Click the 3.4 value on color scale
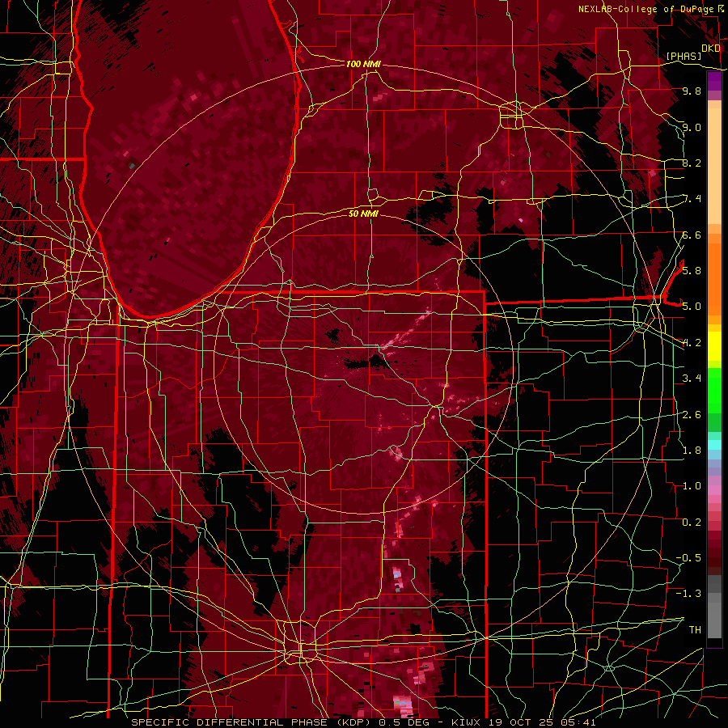Screen dimensions: 728x728 click(x=692, y=378)
